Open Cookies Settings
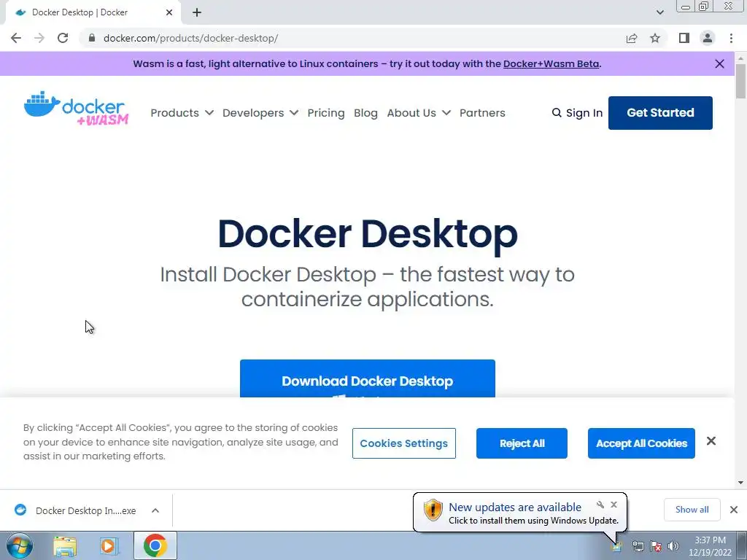This screenshot has width=747, height=560. 404,443
